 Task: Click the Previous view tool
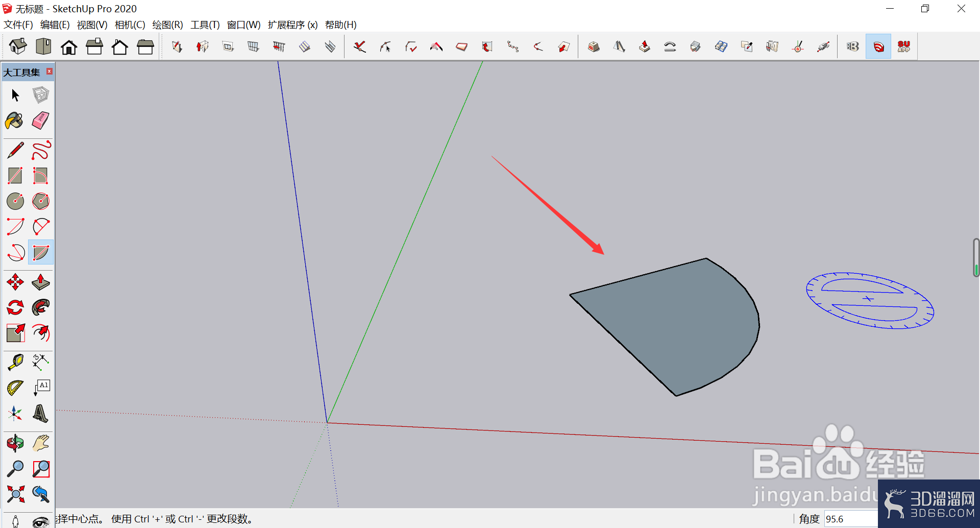pos(41,494)
